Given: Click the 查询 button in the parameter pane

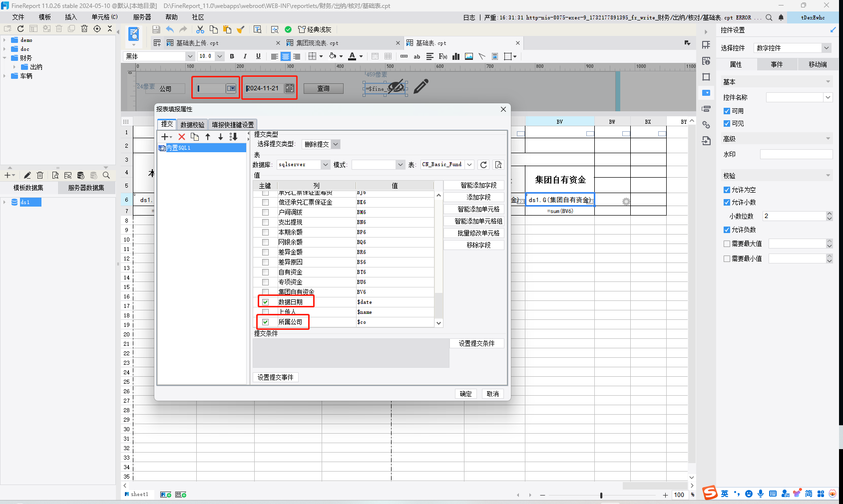Looking at the screenshot, I should point(323,88).
